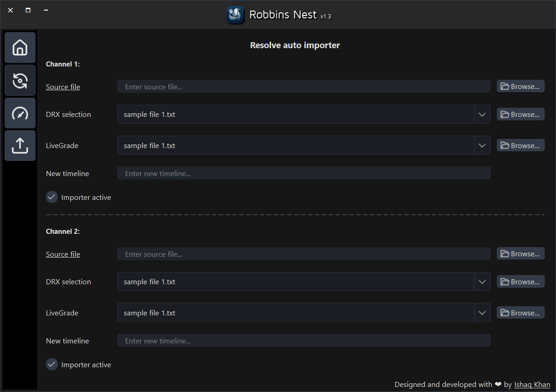Click the Channel 1: heading

click(63, 64)
